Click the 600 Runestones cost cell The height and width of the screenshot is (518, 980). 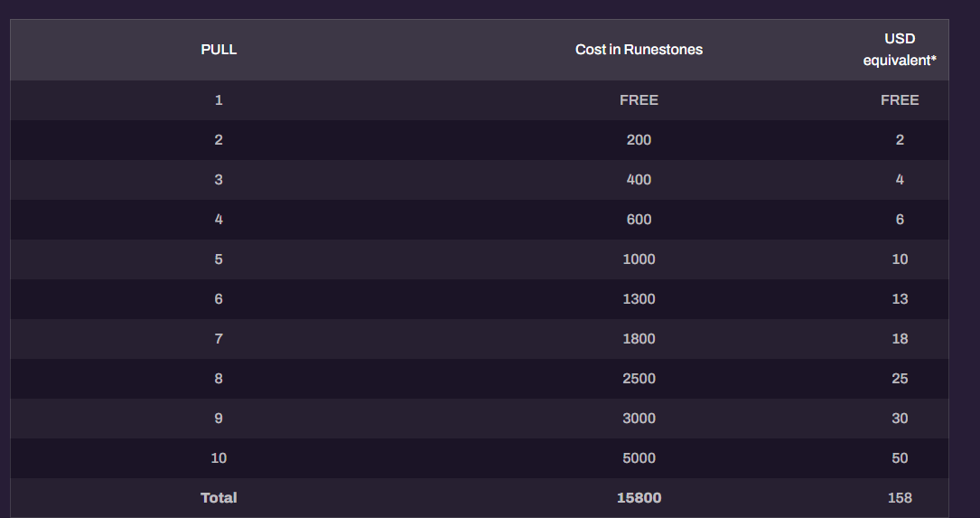[x=639, y=220]
